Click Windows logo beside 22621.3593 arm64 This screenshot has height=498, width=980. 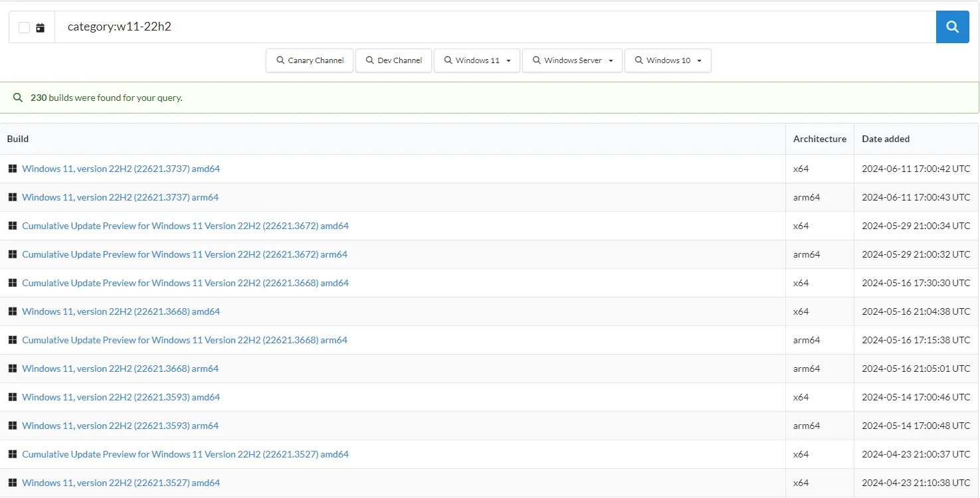[12, 426]
